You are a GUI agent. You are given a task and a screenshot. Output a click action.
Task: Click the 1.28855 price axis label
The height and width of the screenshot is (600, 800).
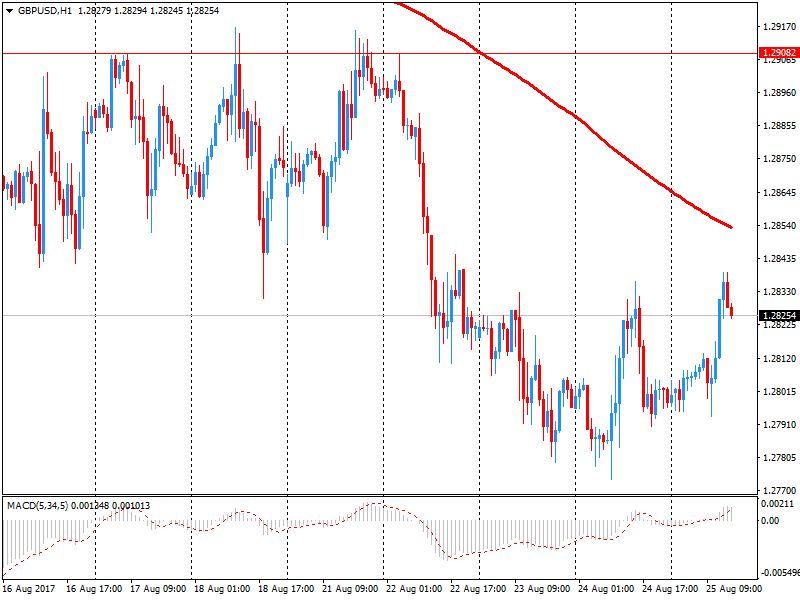779,126
